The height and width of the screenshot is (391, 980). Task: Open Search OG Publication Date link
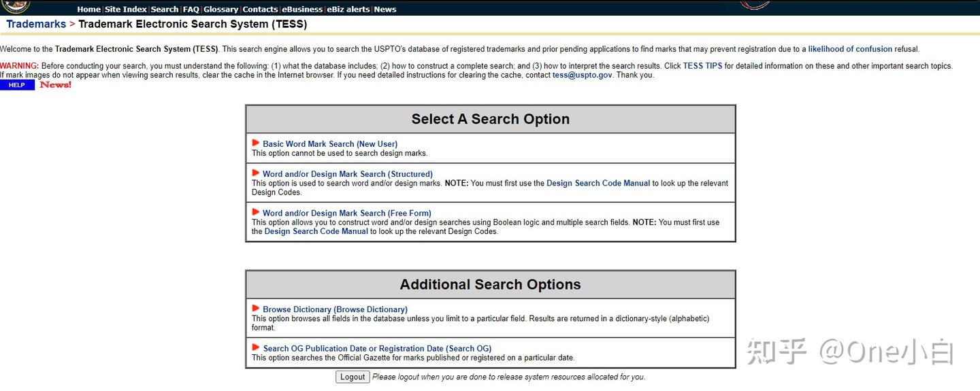coord(377,349)
